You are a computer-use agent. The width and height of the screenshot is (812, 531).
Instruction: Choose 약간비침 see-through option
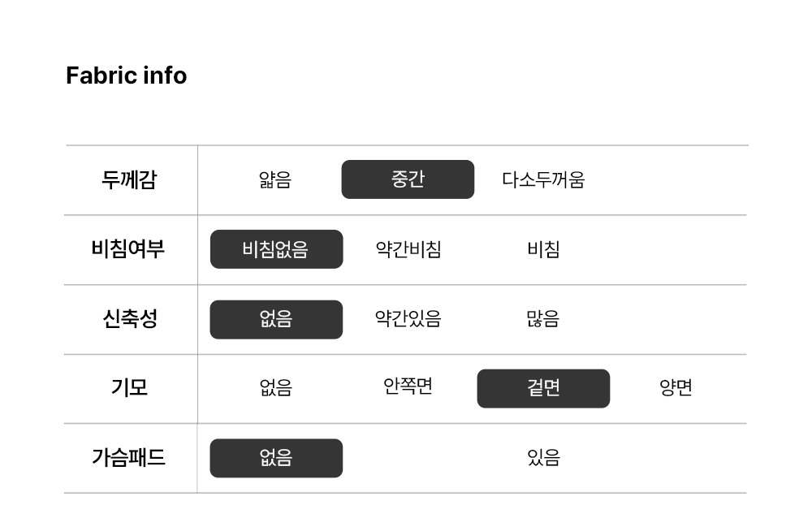(x=408, y=249)
